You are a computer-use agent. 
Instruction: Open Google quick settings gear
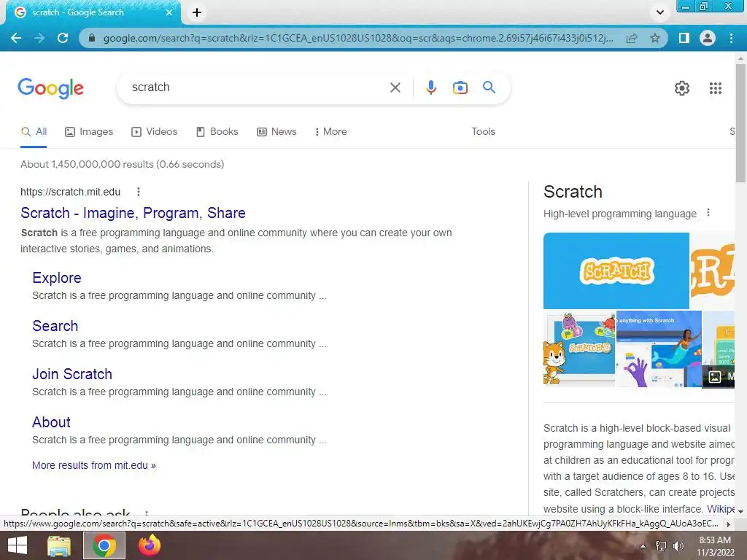click(682, 88)
